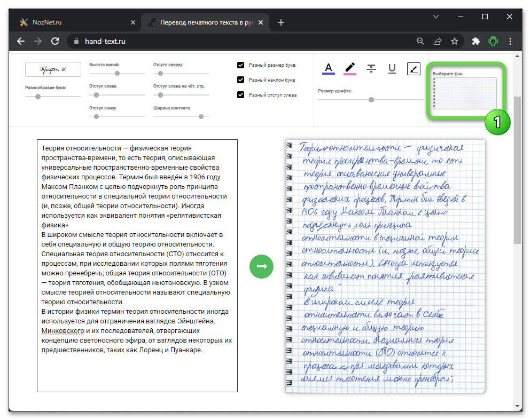Toggle underline text formatting
Image resolution: width=531 pixels, height=420 pixels.
(x=392, y=68)
